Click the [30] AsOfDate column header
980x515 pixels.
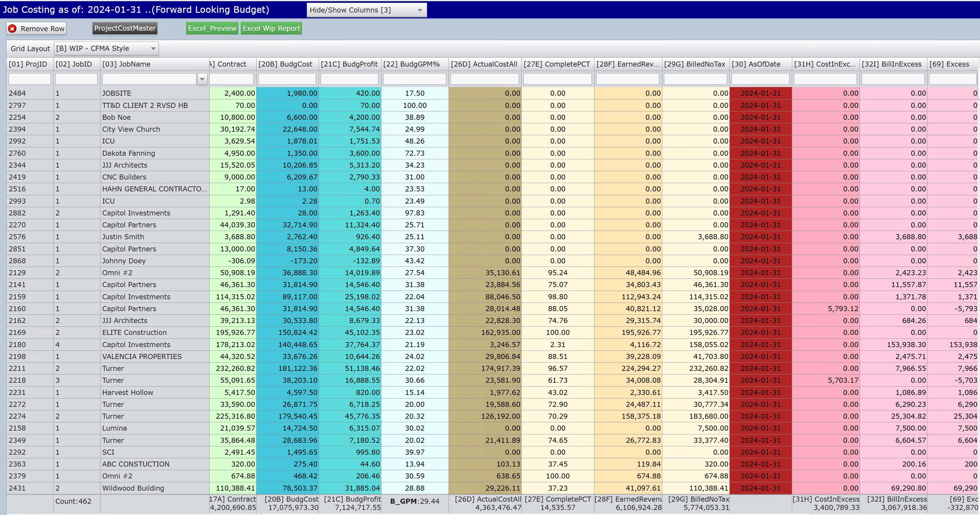760,64
